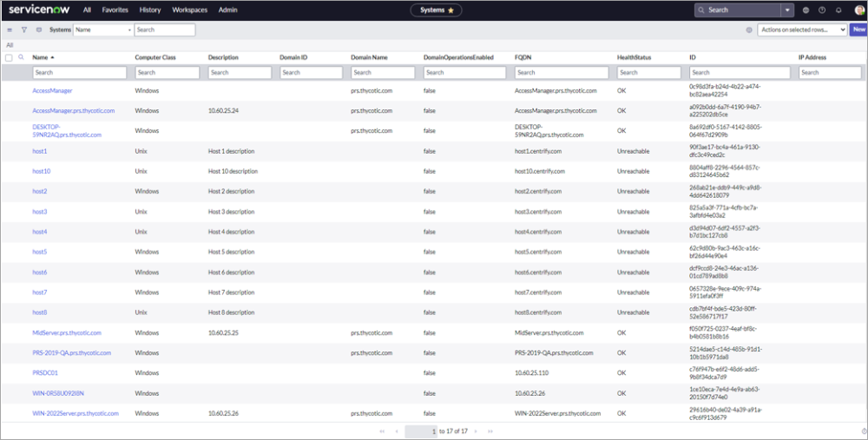Click the New button
This screenshot has height=440, width=868.
tap(858, 30)
